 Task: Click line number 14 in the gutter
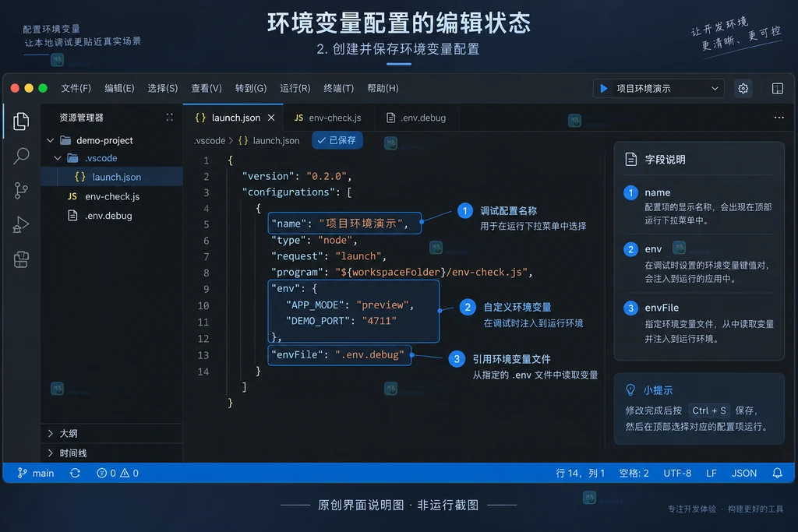(x=203, y=372)
